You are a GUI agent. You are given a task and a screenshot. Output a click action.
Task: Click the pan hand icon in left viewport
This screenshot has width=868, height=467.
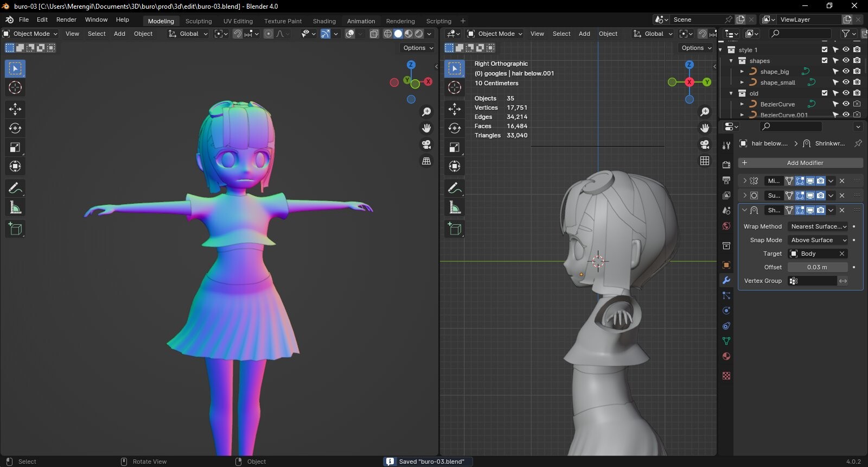click(x=427, y=128)
